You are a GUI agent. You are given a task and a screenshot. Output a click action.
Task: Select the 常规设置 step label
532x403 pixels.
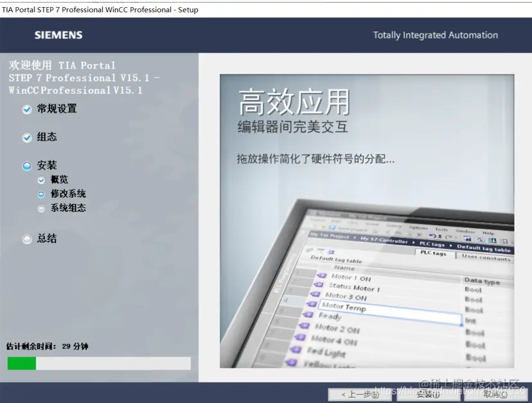pos(57,109)
